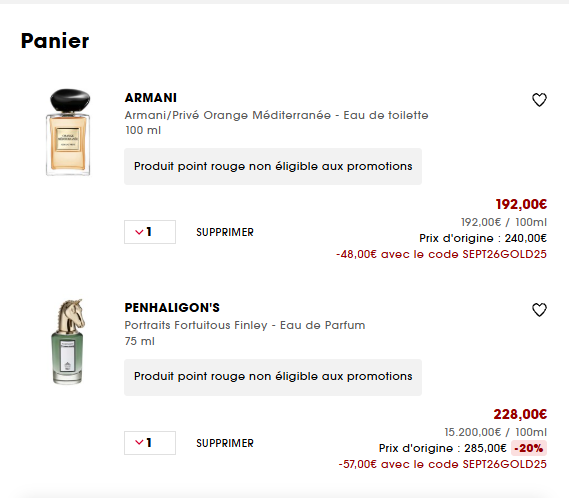The height and width of the screenshot is (498, 569).
Task: Open quantity dropdown for Armani item
Action: click(150, 232)
